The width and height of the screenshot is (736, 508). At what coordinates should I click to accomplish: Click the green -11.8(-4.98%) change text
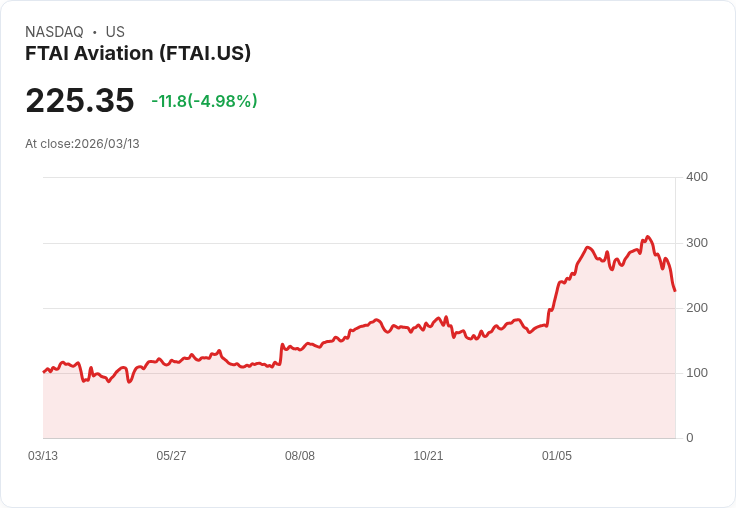pyautogui.click(x=204, y=101)
